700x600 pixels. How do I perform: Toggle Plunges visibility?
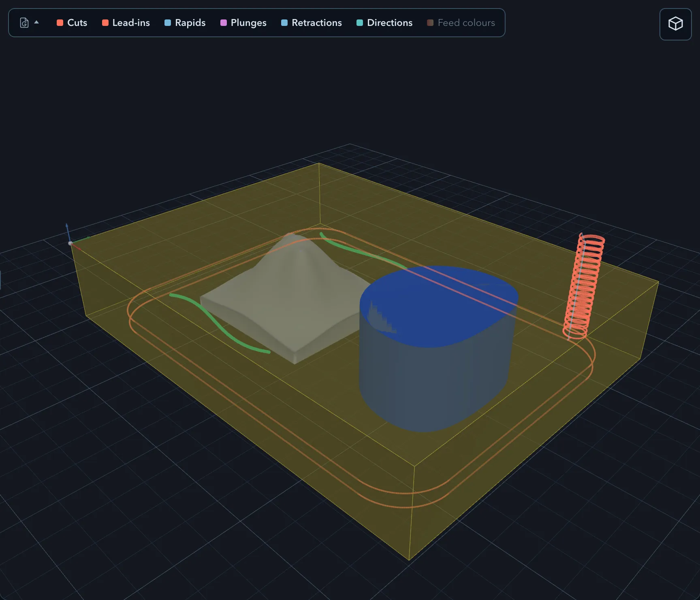pyautogui.click(x=243, y=23)
